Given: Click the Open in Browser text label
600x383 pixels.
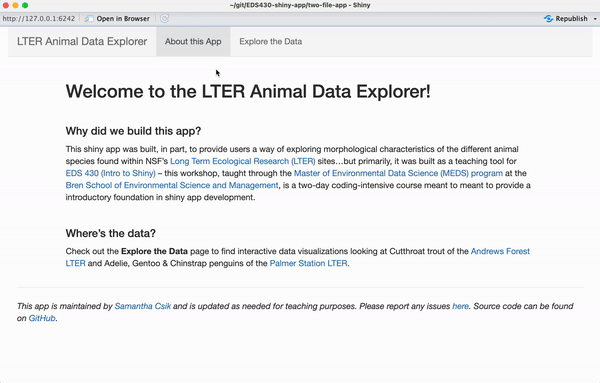Looking at the screenshot, I should [x=123, y=18].
